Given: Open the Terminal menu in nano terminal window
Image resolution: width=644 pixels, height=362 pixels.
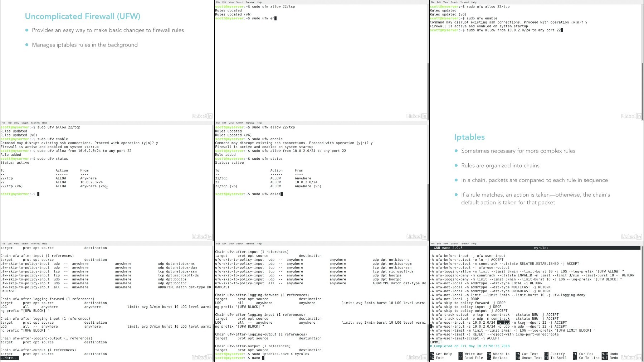Looking at the screenshot, I should (x=464, y=243).
